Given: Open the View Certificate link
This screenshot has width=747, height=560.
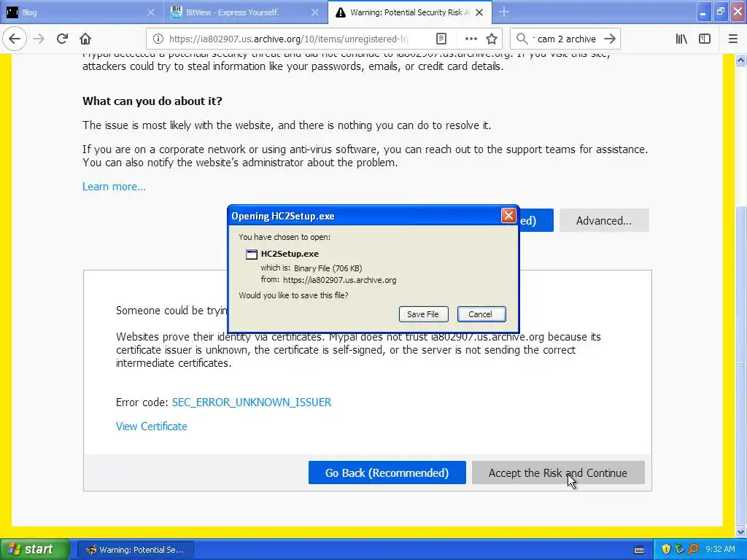Looking at the screenshot, I should click(x=152, y=427).
